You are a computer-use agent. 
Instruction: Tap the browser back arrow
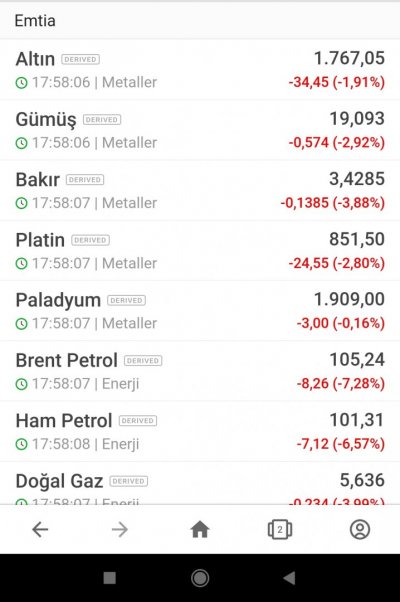click(x=40, y=530)
